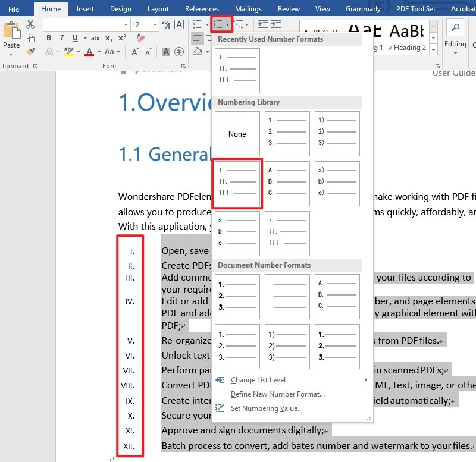Select the Format Painter brush
The width and height of the screenshot is (476, 462).
pyautogui.click(x=30, y=52)
